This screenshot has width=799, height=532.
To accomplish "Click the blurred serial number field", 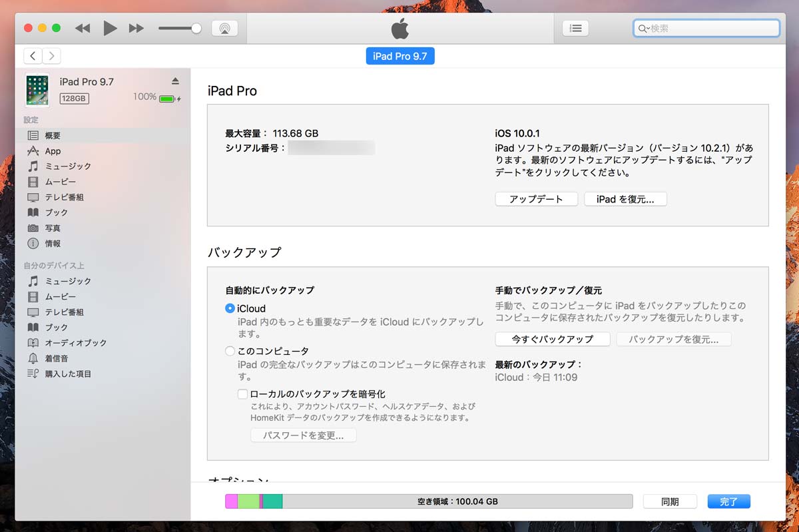I will click(x=332, y=148).
